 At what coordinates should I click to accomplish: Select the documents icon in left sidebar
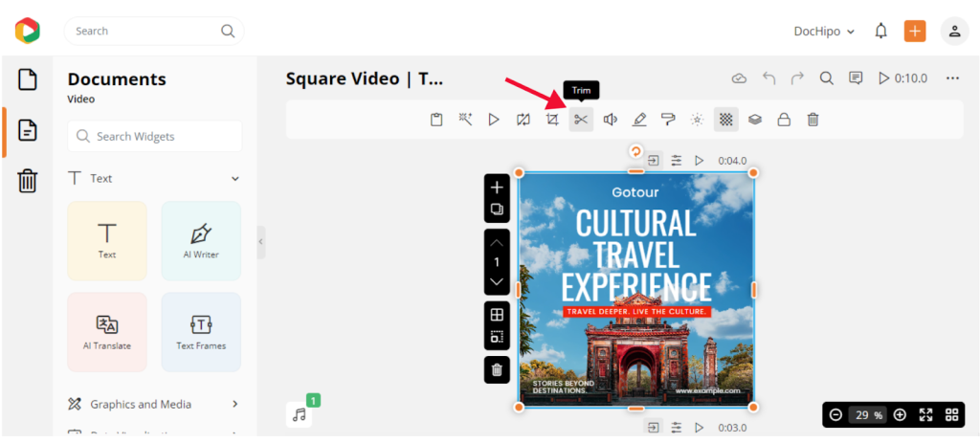click(x=28, y=130)
